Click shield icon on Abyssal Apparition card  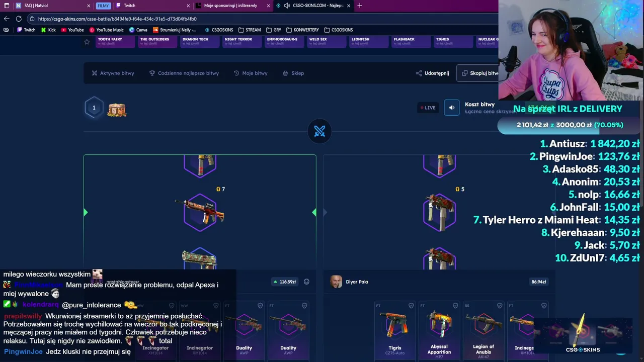[x=455, y=306]
